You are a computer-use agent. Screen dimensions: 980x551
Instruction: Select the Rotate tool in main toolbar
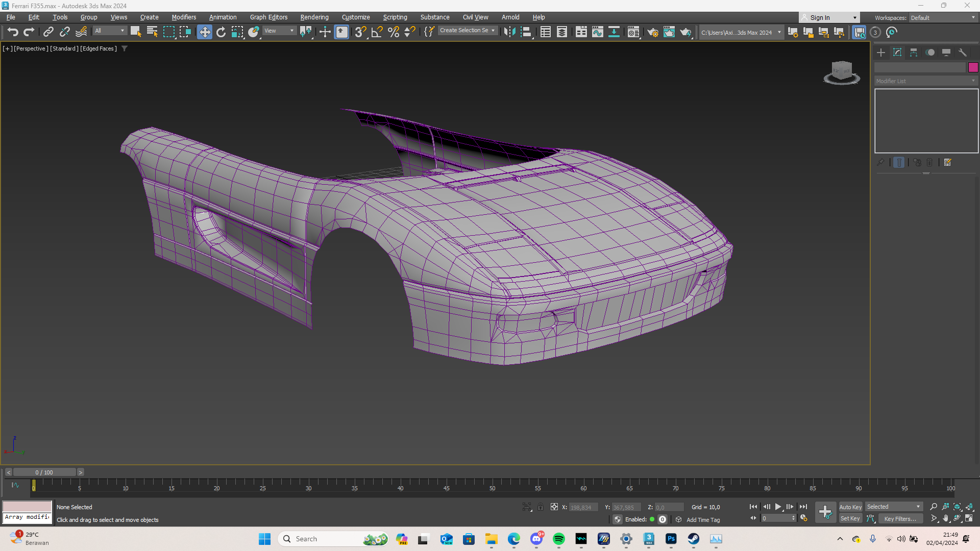point(220,32)
